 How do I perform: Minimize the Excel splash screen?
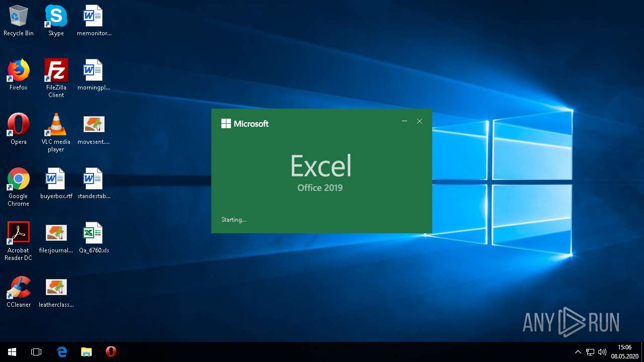pos(405,121)
